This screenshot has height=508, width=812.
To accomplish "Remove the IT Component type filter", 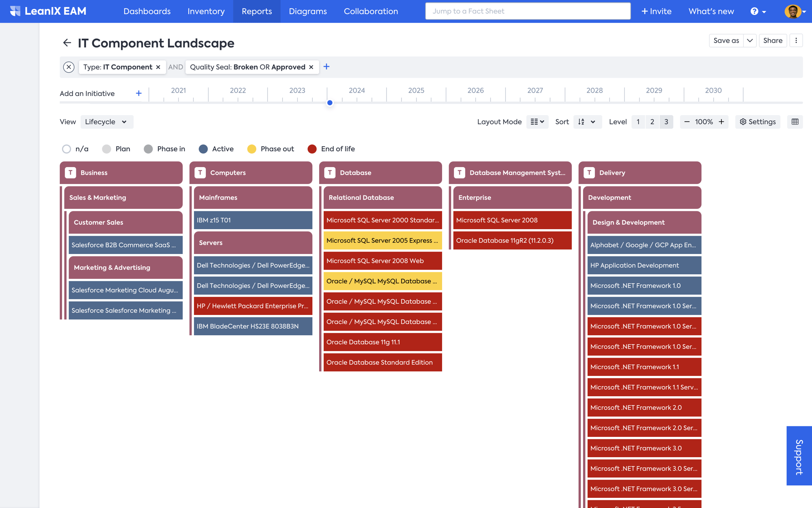I will pyautogui.click(x=158, y=67).
